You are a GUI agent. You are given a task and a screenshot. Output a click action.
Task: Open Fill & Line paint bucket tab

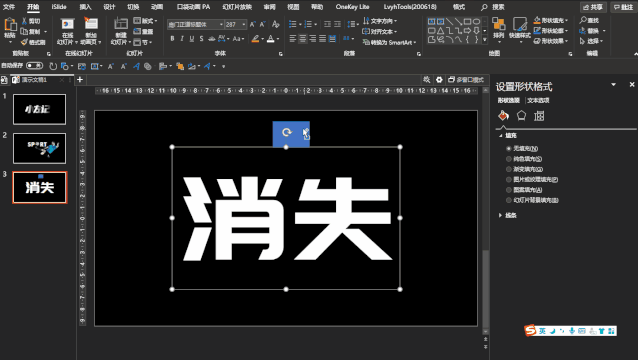click(x=503, y=116)
